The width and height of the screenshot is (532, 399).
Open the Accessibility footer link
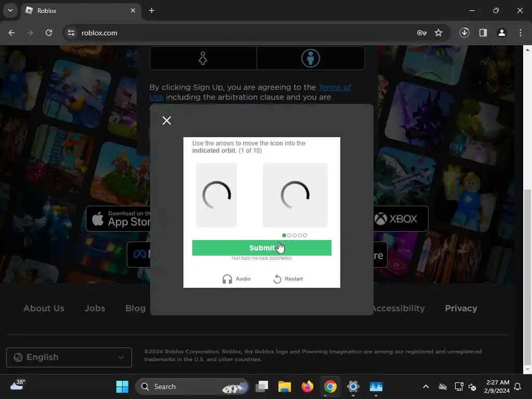coord(399,308)
